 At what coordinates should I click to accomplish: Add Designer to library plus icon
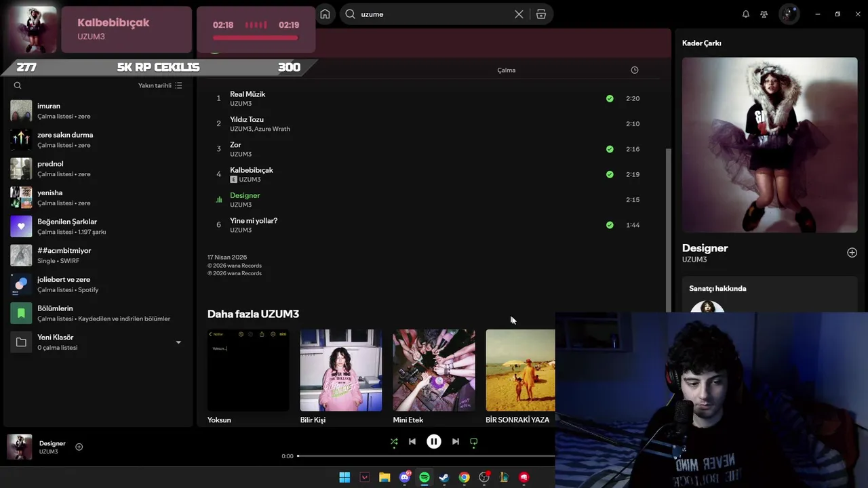tap(852, 253)
